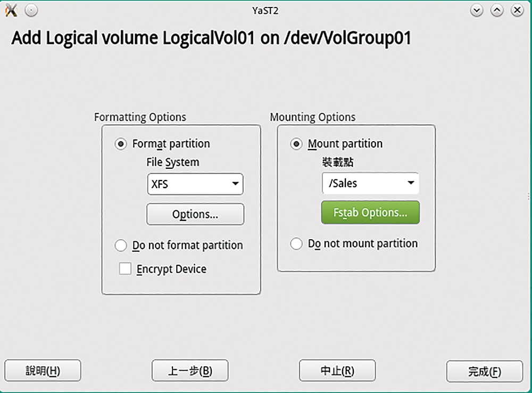532x393 pixels.
Task: Click the XFS text in file system combo
Action: (x=160, y=184)
